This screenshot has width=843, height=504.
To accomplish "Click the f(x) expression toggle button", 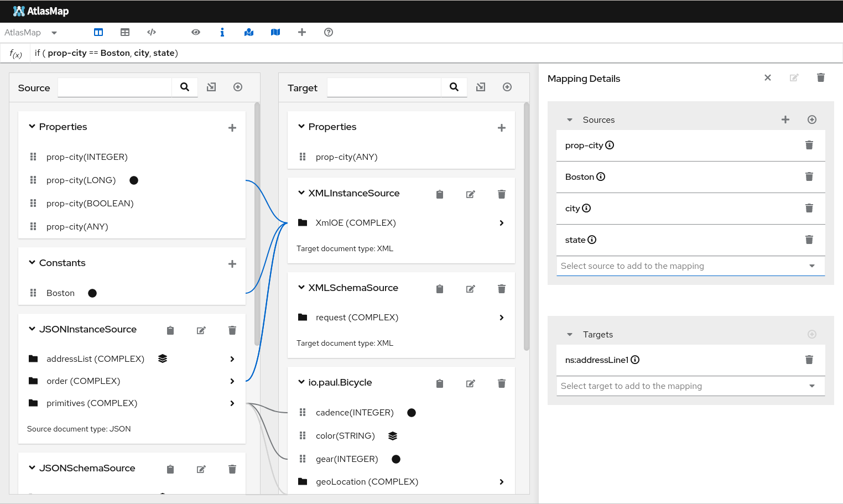I will 15,54.
